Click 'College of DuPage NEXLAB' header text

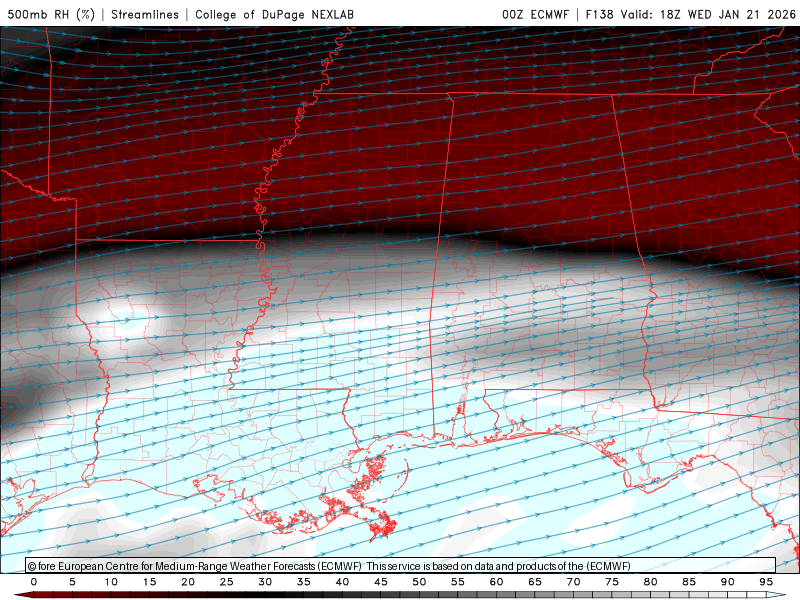274,14
